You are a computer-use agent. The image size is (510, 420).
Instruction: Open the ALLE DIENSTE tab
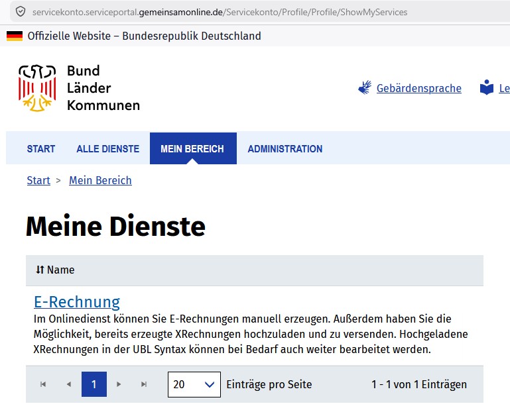(107, 149)
